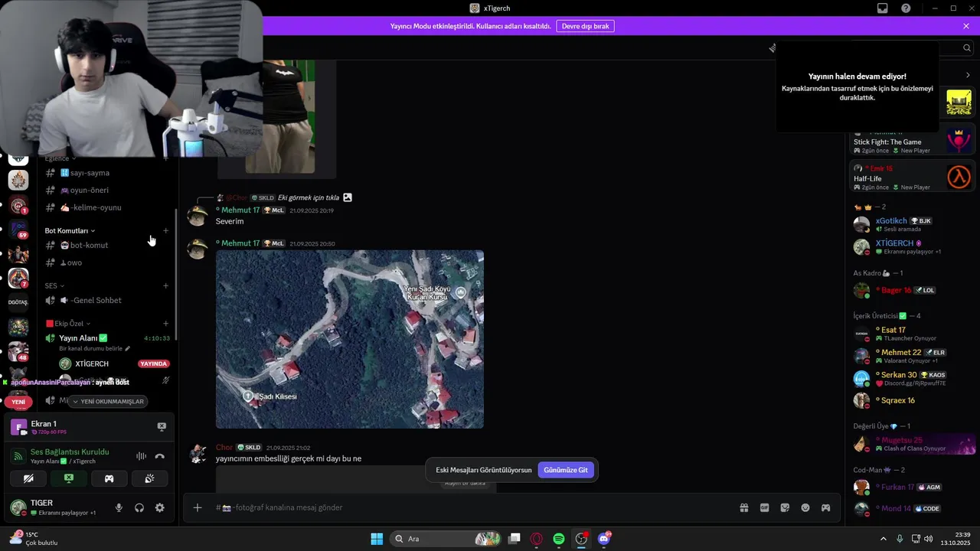980x551 pixels.
Task: Mute the microphone in the user panel
Action: coord(119,507)
